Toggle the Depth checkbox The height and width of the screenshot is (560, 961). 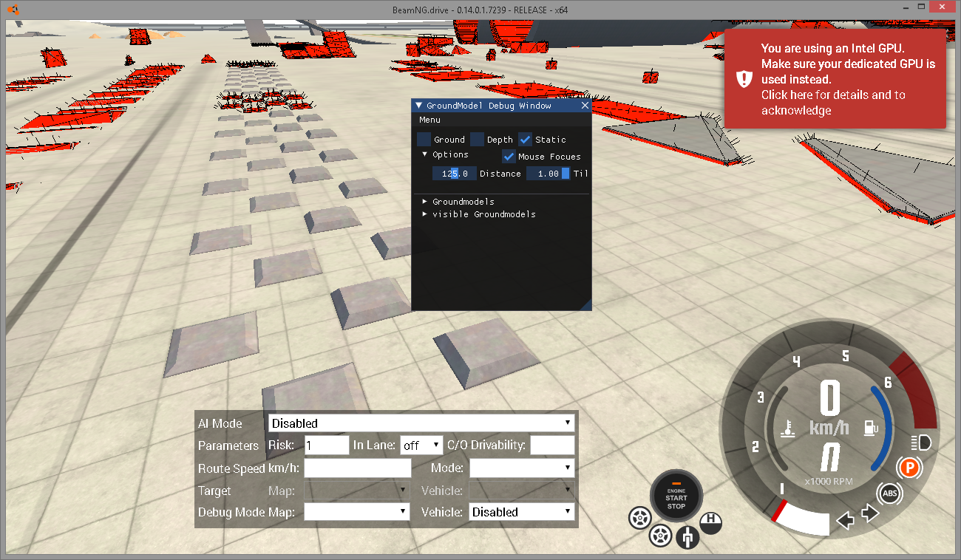click(477, 139)
